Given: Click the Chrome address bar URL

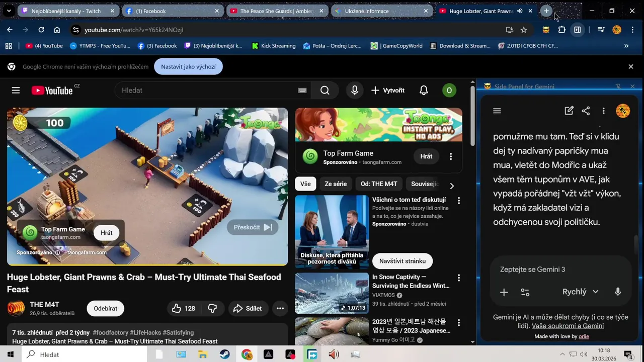Looking at the screenshot, I should point(134,30).
